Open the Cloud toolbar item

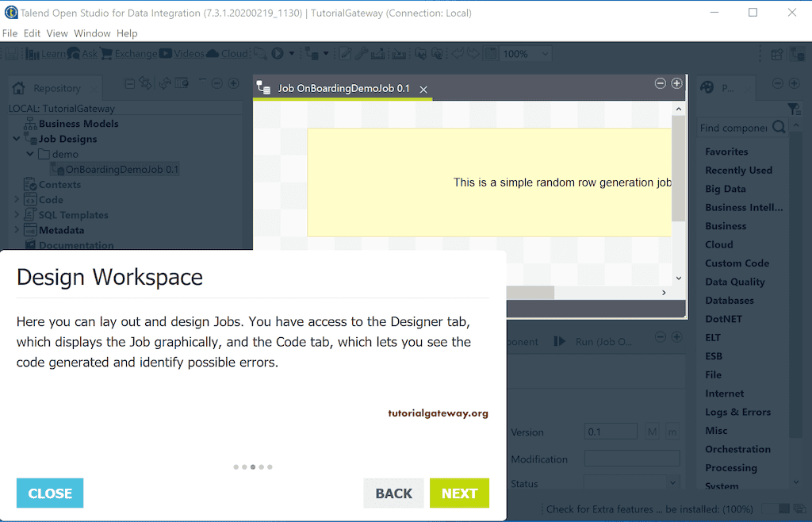[227, 53]
